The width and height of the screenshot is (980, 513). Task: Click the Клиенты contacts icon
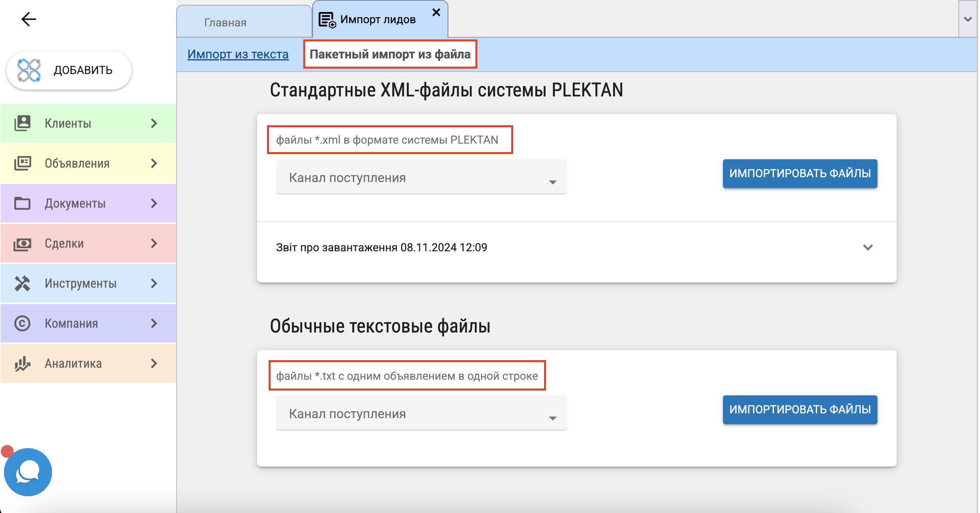(22, 123)
